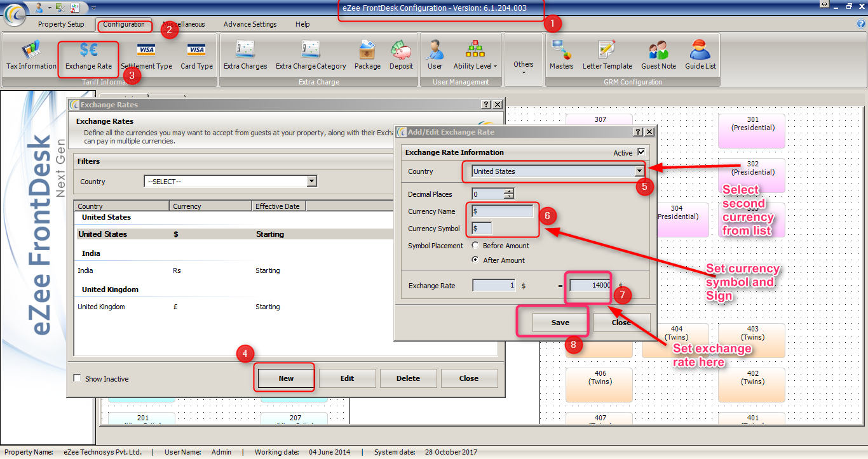Click the user icon in quick access toolbar
The height and width of the screenshot is (459, 868).
(x=39, y=7)
